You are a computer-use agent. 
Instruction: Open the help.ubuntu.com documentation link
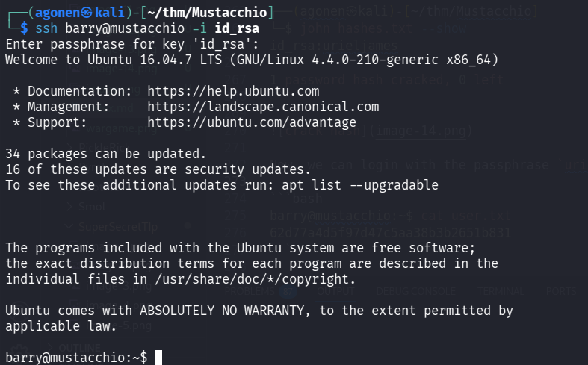pos(233,91)
